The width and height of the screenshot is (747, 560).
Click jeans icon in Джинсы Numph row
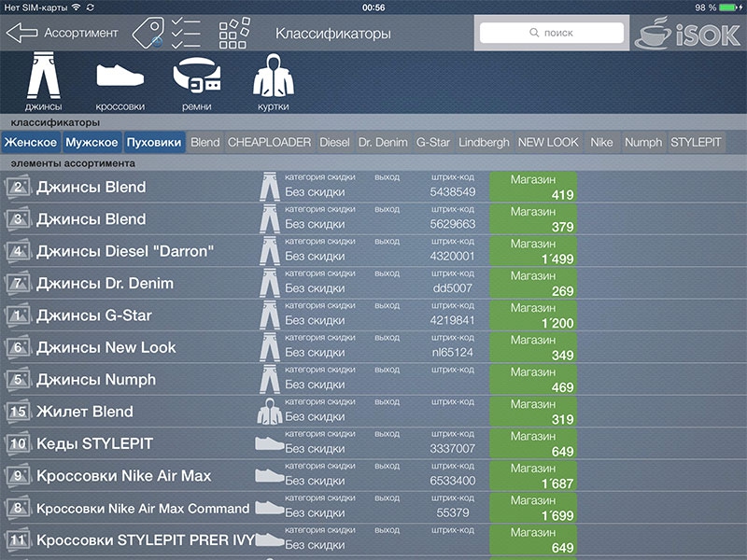[270, 380]
